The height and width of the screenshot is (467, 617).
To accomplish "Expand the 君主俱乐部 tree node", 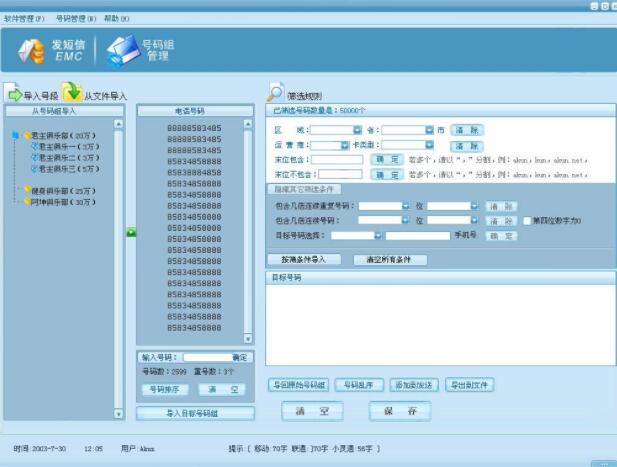I will (x=15, y=134).
